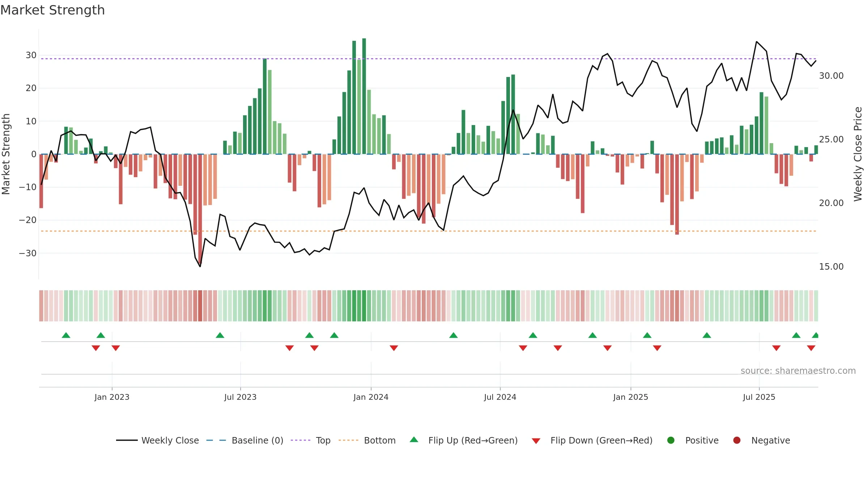This screenshot has height=488, width=868.
Task: Click the red Flip Down triangle legend icon
Action: (x=536, y=441)
